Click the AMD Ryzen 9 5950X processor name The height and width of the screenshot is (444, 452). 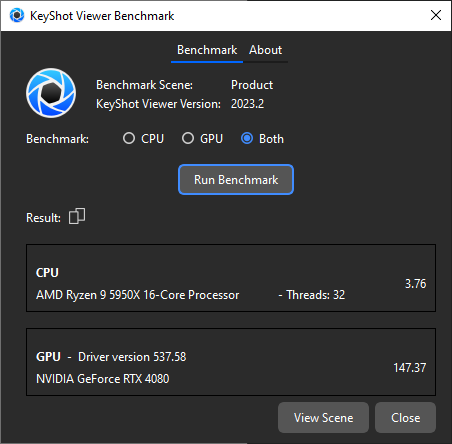pos(137,295)
